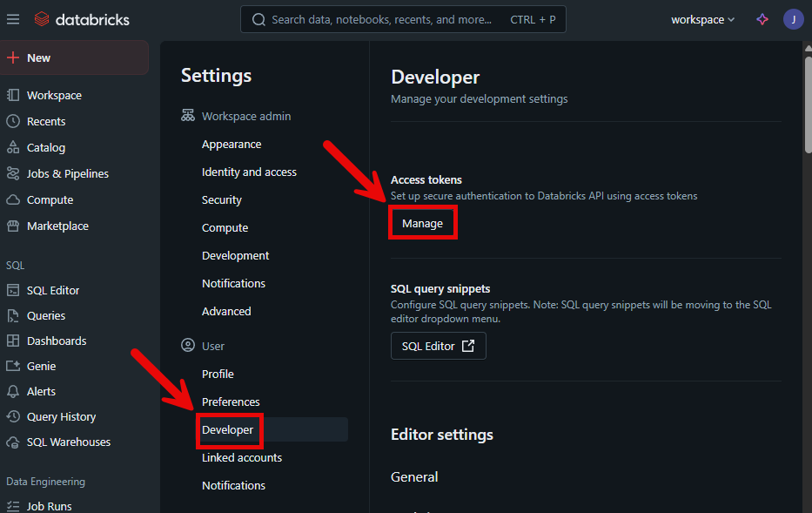
Task: Open the Linked accounts settings page
Action: coord(242,457)
